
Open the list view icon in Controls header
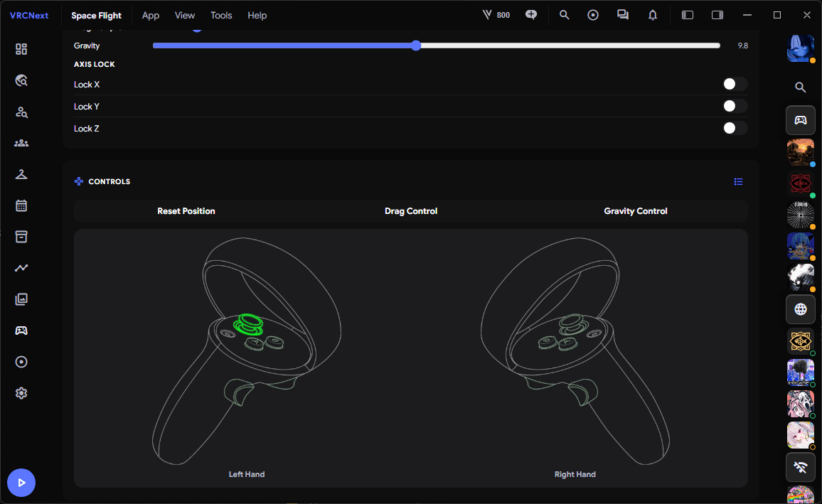[738, 182]
